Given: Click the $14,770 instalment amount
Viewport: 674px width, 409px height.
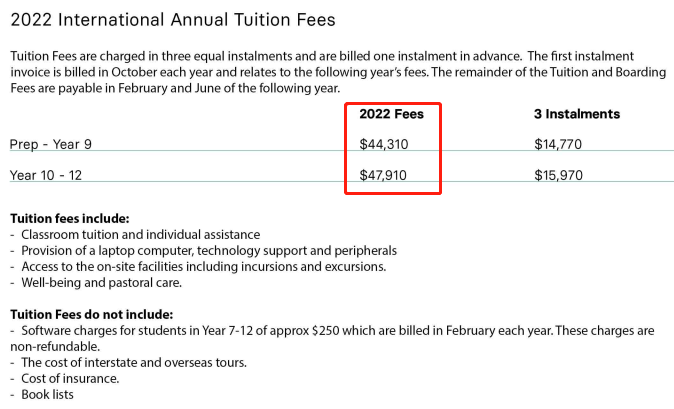Looking at the screenshot, I should point(558,144).
